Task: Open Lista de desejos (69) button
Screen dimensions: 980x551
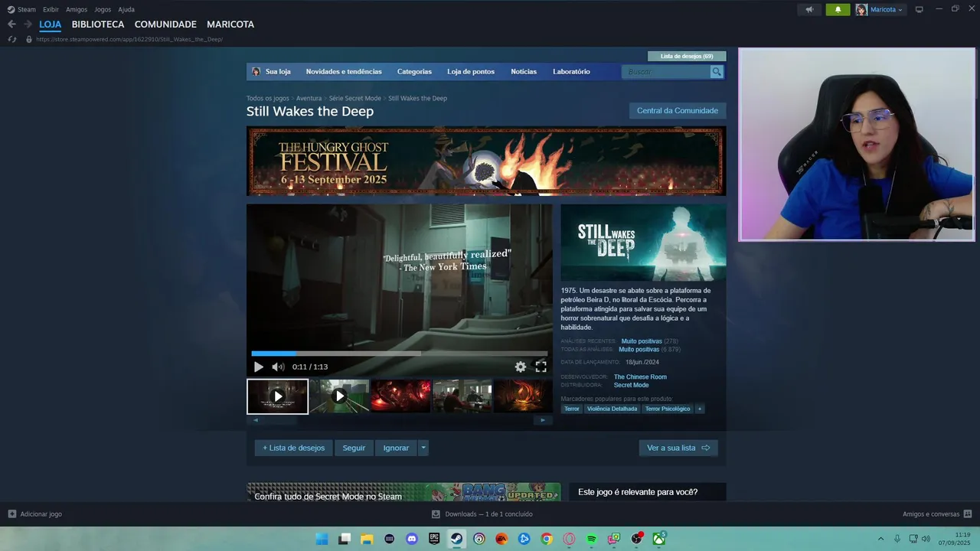Action: pyautogui.click(x=687, y=56)
